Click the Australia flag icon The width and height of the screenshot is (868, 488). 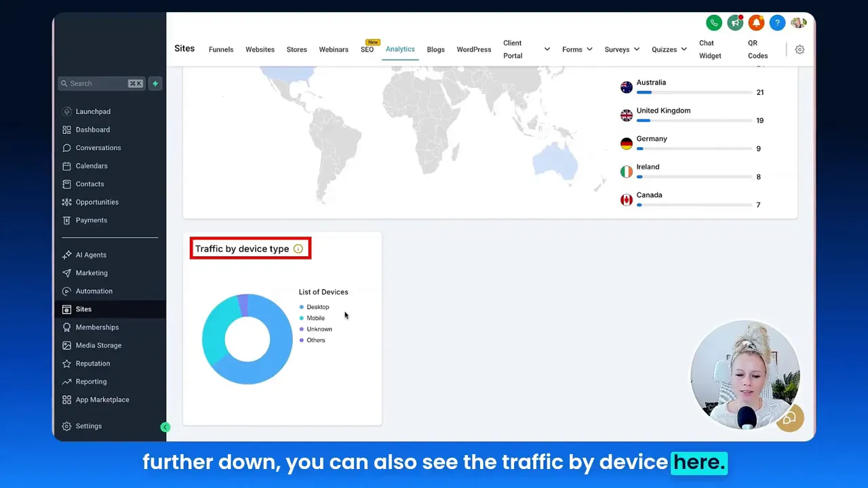[627, 87]
